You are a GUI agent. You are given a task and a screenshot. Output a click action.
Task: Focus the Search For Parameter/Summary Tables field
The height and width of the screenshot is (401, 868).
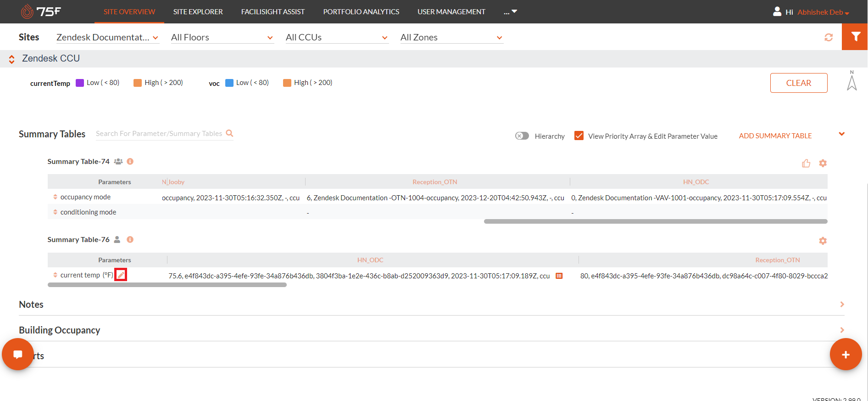159,134
